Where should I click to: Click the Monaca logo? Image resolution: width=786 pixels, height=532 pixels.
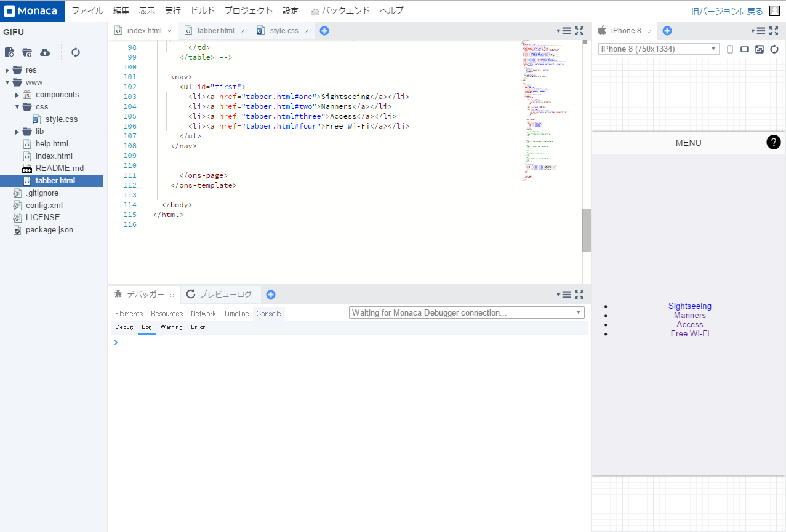[x=32, y=10]
